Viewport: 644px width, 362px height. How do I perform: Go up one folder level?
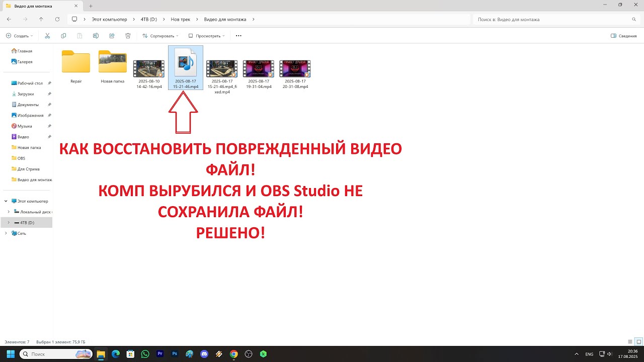pyautogui.click(x=41, y=19)
